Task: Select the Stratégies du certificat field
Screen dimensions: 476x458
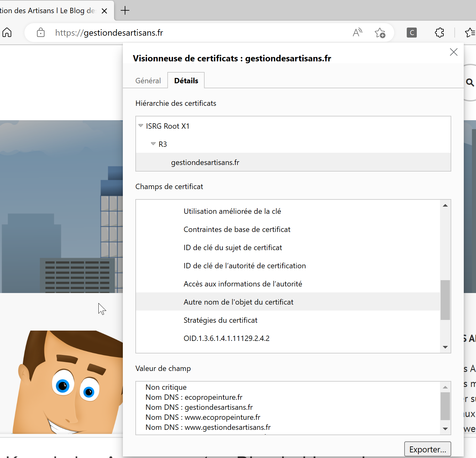Action: (x=220, y=320)
